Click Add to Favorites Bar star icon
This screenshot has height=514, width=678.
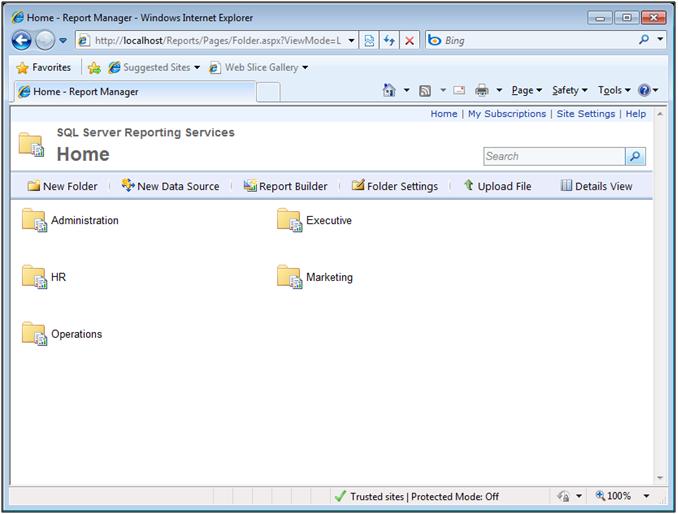[94, 67]
